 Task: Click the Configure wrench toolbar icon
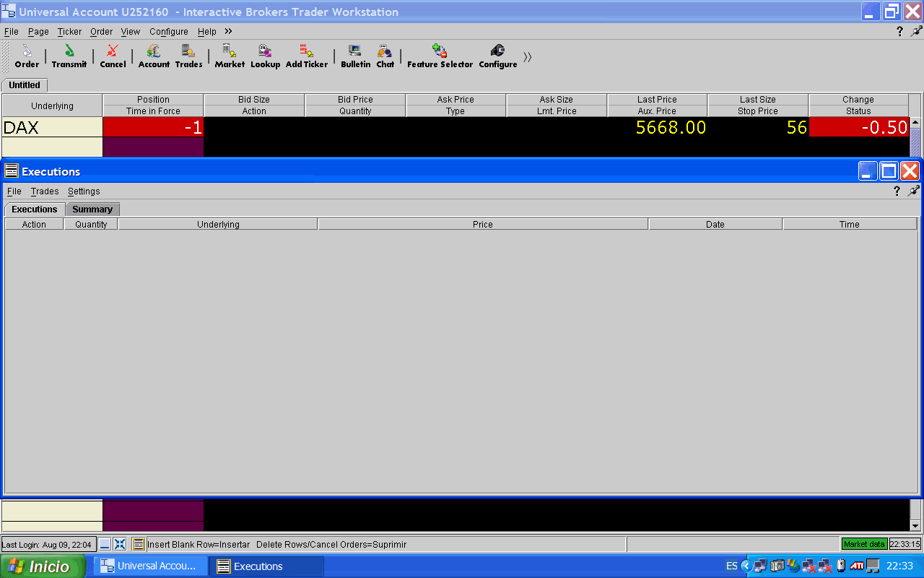(x=497, y=56)
